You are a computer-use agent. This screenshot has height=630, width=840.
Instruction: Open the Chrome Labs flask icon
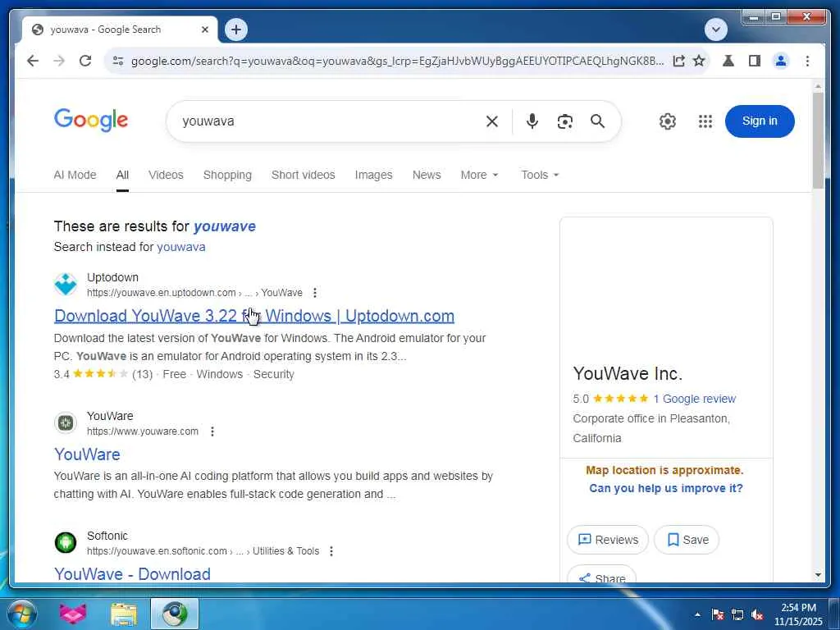[728, 61]
